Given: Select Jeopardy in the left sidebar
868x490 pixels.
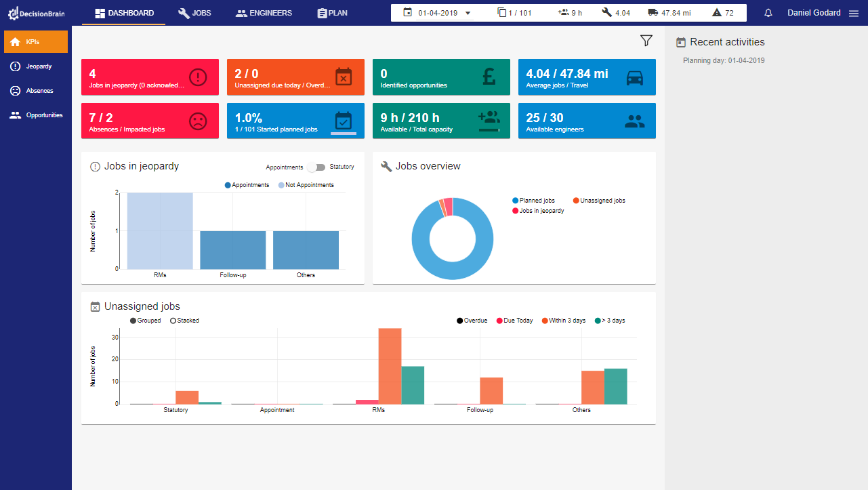Looking at the screenshot, I should [35, 66].
